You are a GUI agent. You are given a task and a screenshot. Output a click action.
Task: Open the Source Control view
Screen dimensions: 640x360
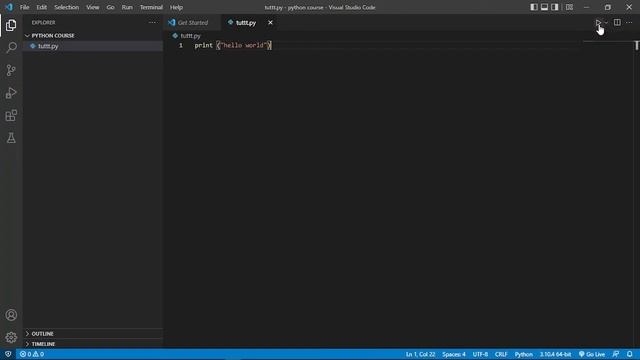(x=11, y=70)
